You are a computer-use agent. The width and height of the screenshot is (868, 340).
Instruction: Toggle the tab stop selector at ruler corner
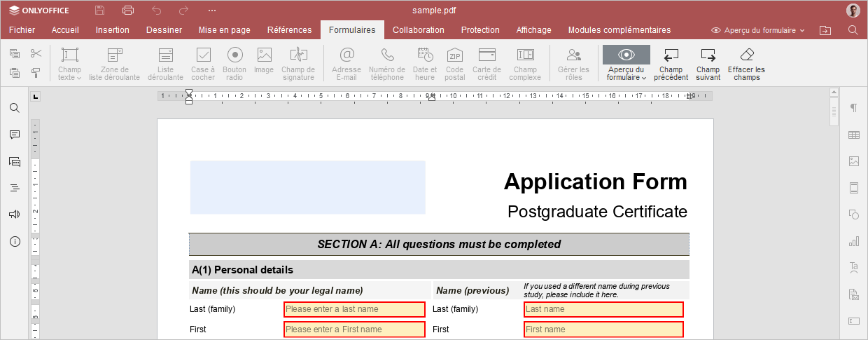(x=36, y=96)
